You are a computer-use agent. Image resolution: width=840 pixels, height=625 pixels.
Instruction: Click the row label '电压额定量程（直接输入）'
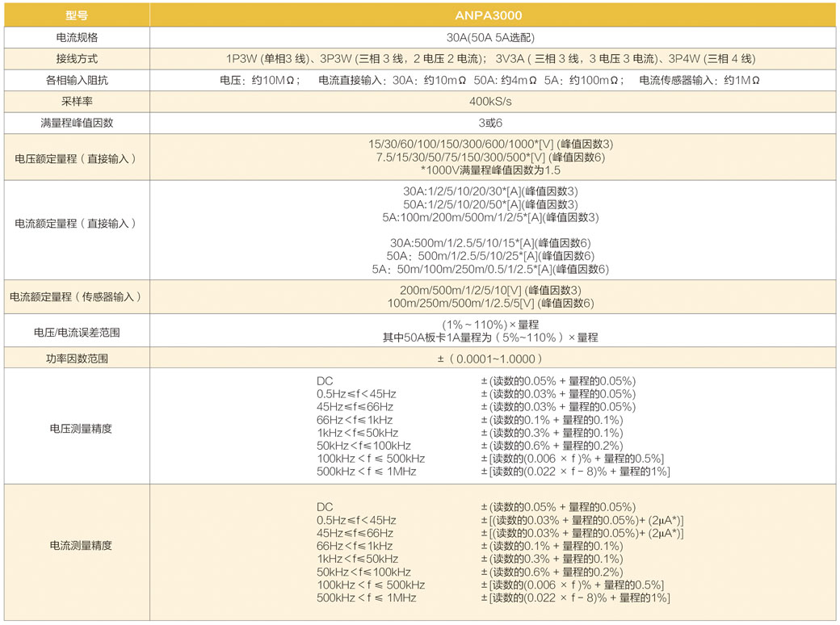[75, 158]
